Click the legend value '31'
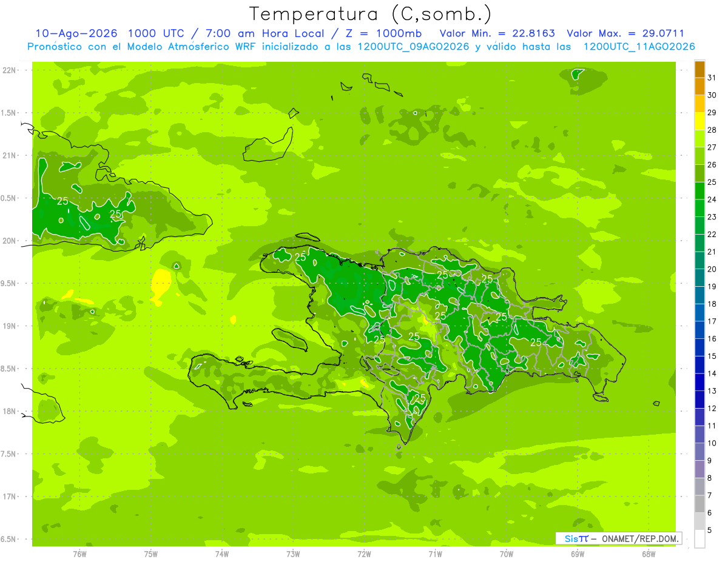Screen dimensions: 728x562 712,78
